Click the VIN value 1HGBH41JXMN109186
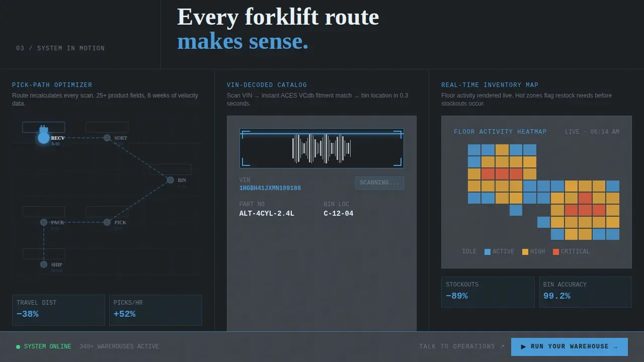The image size is (644, 362). click(270, 188)
